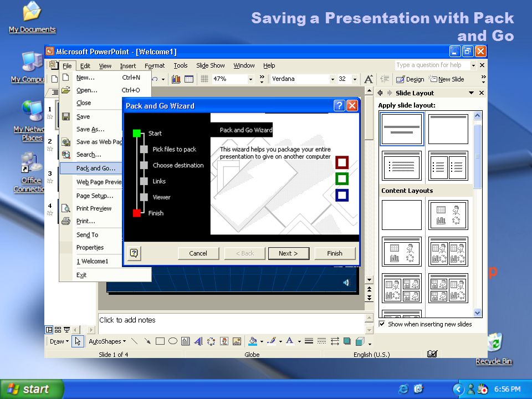
Task: Open Dash Style options
Action: (321, 341)
